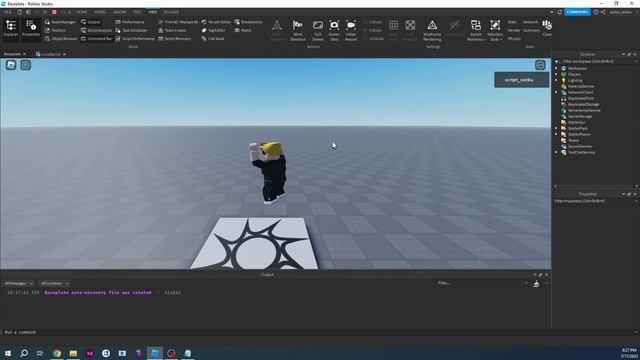Stop the playtest with red stop button
The width and height of the screenshot is (640, 360).
point(54,12)
